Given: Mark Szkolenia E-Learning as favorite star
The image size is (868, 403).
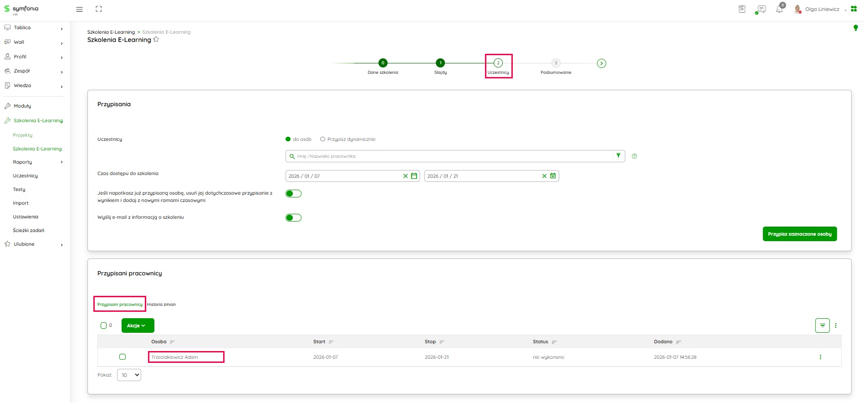Looking at the screenshot, I should tap(156, 40).
